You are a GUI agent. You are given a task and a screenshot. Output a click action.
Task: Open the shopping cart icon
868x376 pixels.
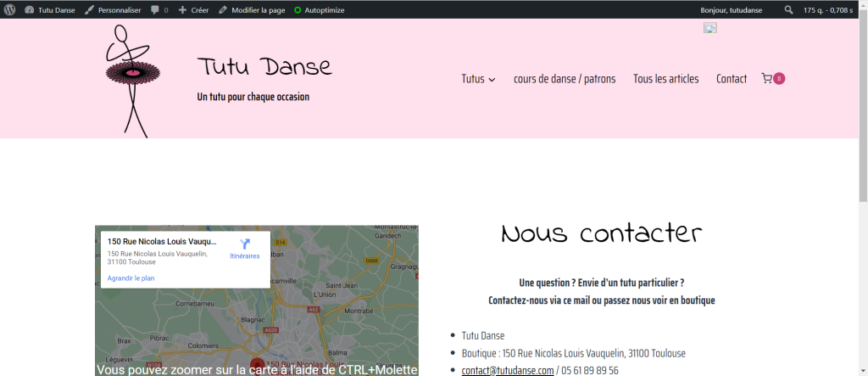point(766,79)
